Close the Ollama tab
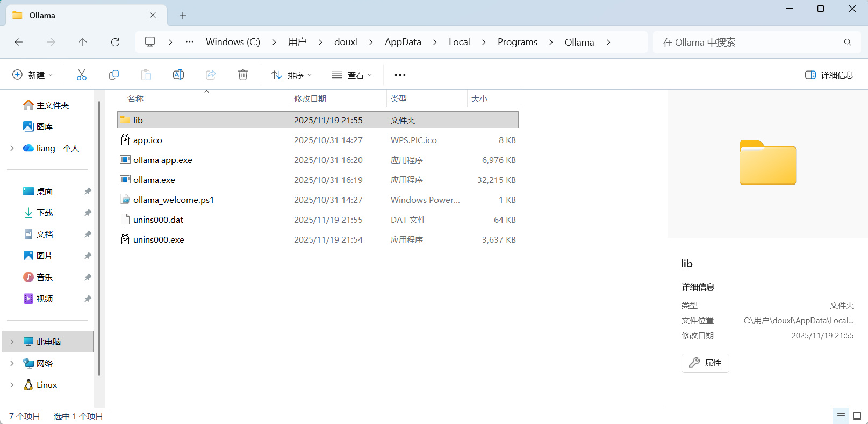 coord(153,15)
